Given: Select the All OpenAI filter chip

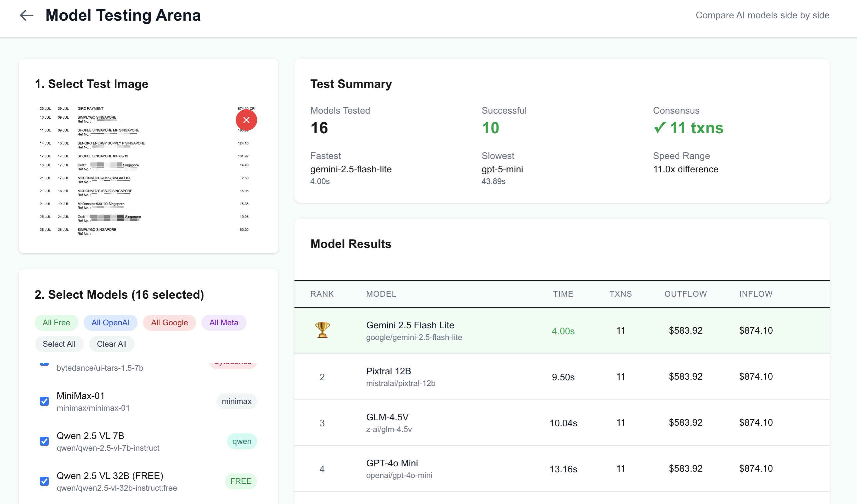Looking at the screenshot, I should click(x=110, y=323).
